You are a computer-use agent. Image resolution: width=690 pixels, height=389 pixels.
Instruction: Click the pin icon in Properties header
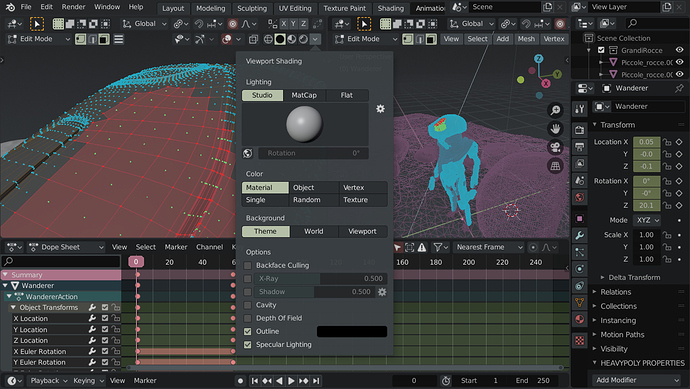click(x=679, y=88)
